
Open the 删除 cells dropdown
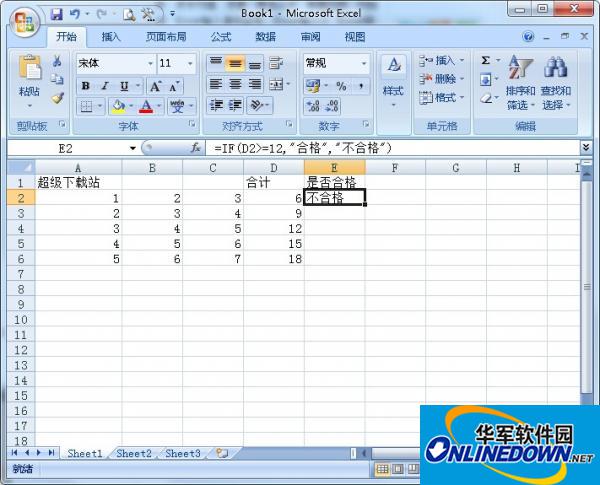coord(442,79)
